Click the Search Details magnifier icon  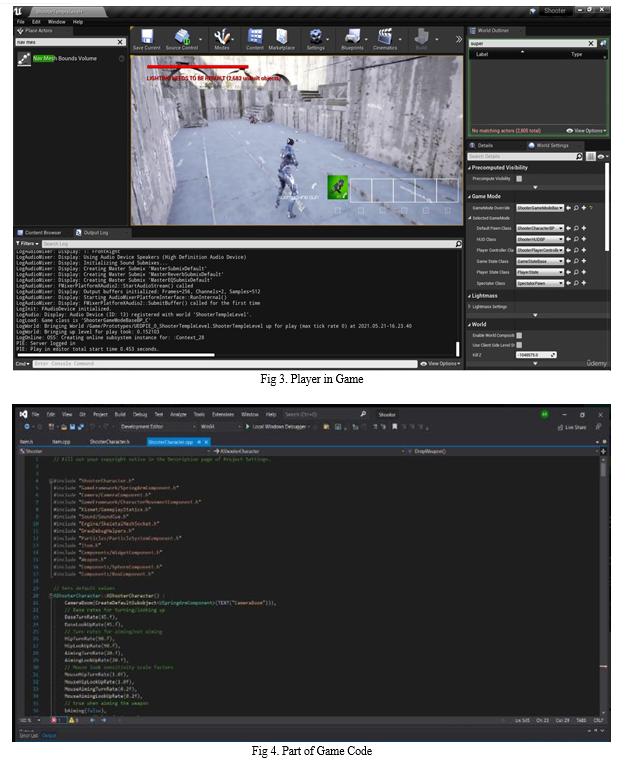point(579,156)
